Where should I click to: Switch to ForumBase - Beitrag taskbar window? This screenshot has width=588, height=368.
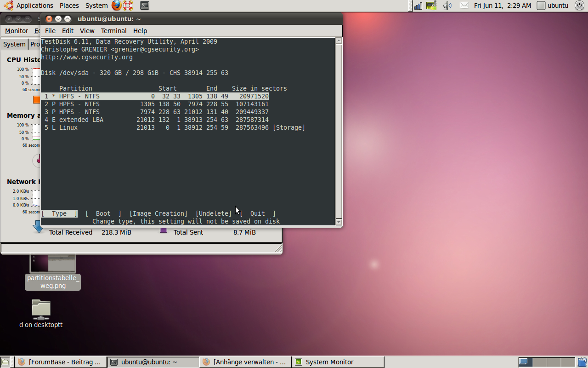coord(60,362)
